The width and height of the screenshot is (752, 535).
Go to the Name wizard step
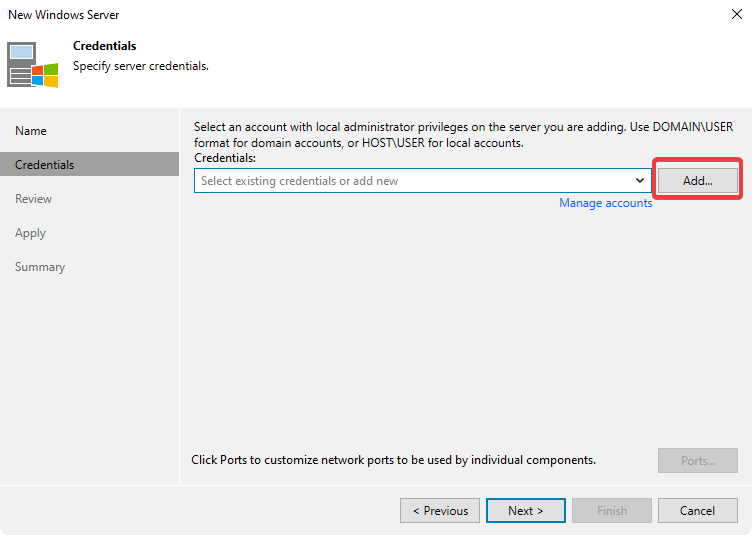click(x=31, y=131)
